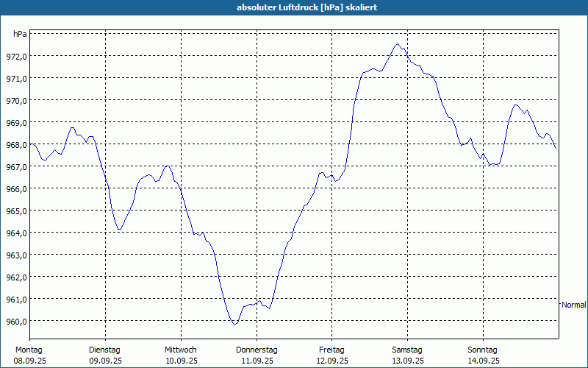Click the 'Normal' marker label
This screenshot has height=368, width=588.
pos(574,305)
